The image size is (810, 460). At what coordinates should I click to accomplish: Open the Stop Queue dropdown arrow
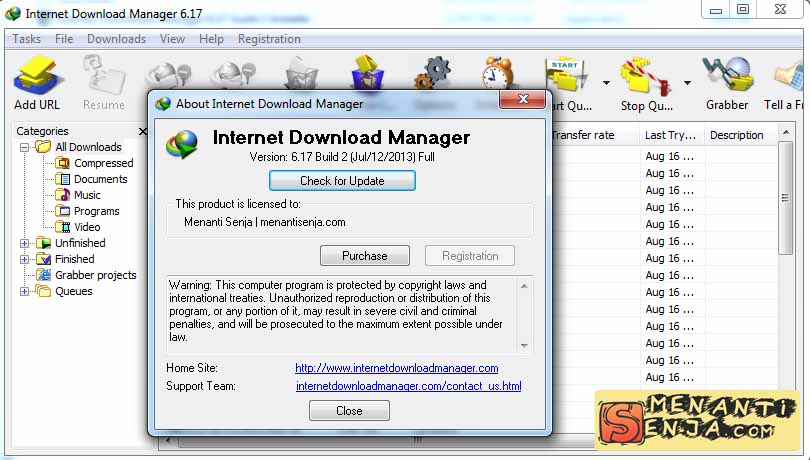687,83
